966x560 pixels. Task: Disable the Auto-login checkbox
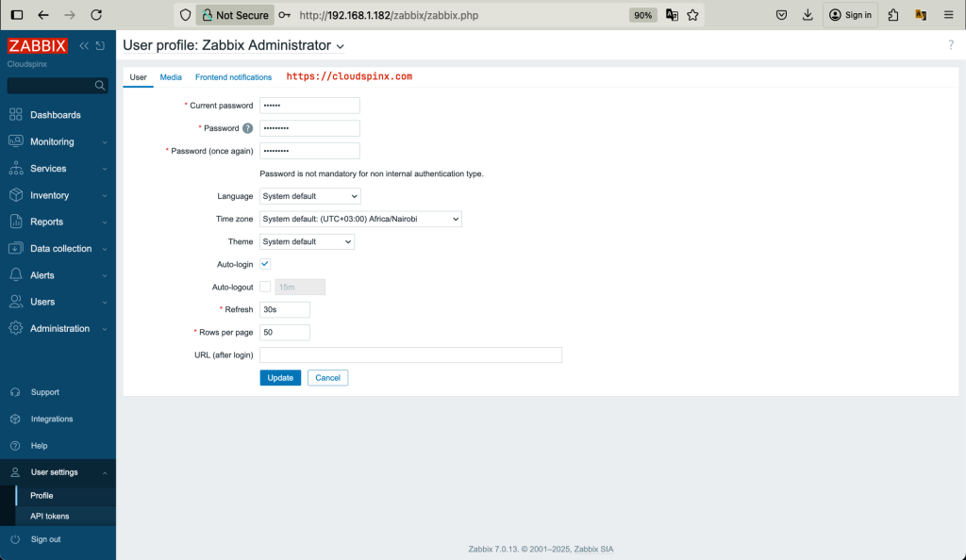coord(265,264)
